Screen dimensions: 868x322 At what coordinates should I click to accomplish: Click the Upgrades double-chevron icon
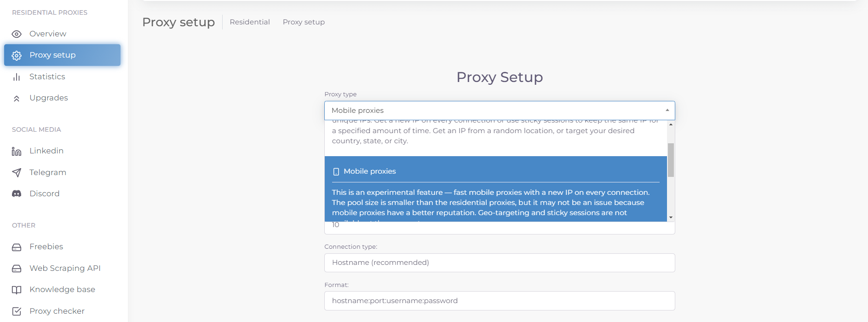click(x=17, y=98)
